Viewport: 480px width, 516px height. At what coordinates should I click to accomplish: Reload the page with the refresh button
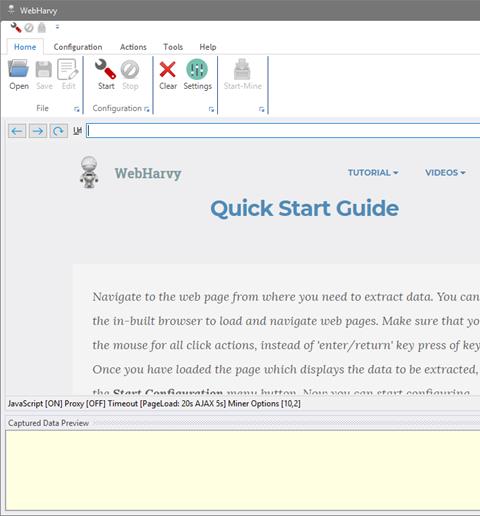[58, 131]
